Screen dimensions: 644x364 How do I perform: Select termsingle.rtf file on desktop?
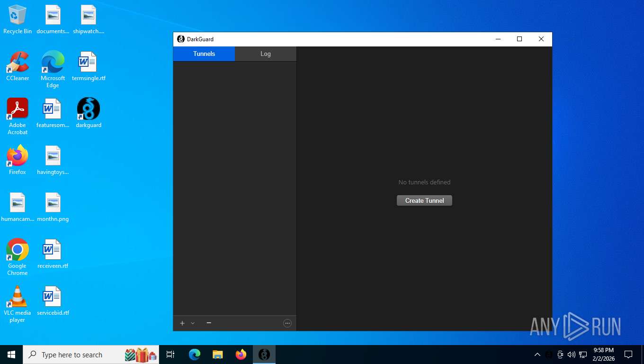(x=89, y=66)
